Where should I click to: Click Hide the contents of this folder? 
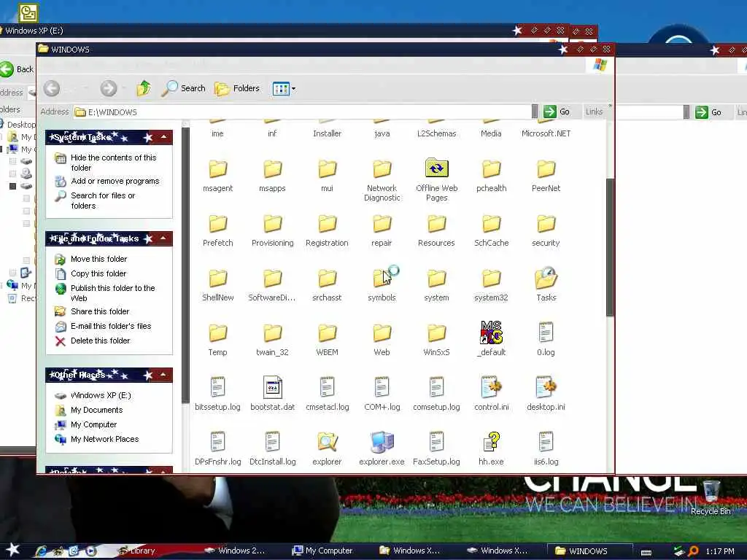point(113,163)
